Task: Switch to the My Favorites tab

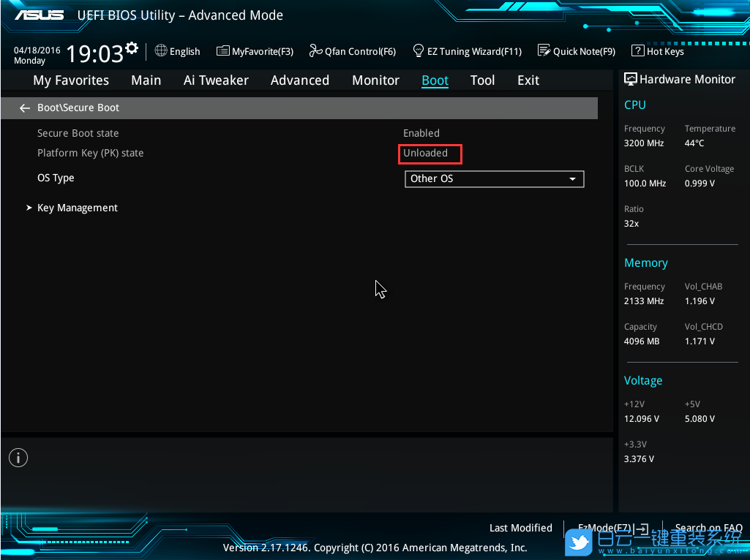Action: tap(71, 80)
